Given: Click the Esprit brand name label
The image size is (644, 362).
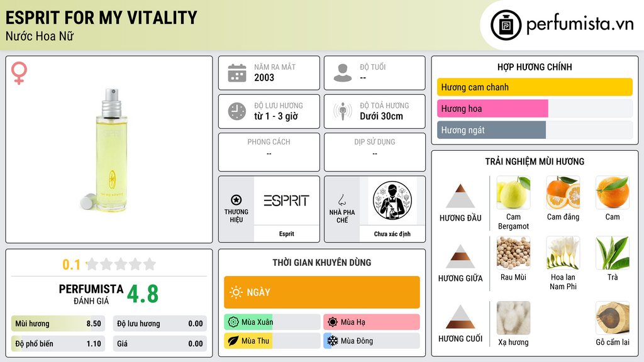Looking at the screenshot, I should pos(286,234).
